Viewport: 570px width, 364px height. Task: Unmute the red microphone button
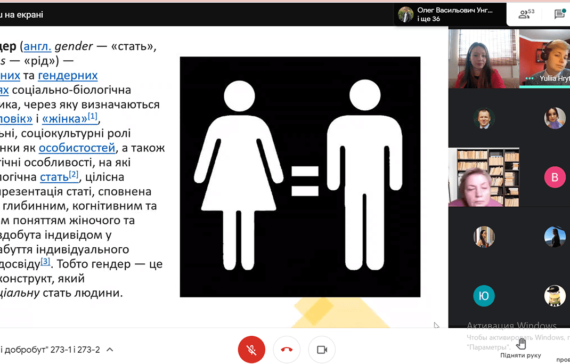click(251, 349)
